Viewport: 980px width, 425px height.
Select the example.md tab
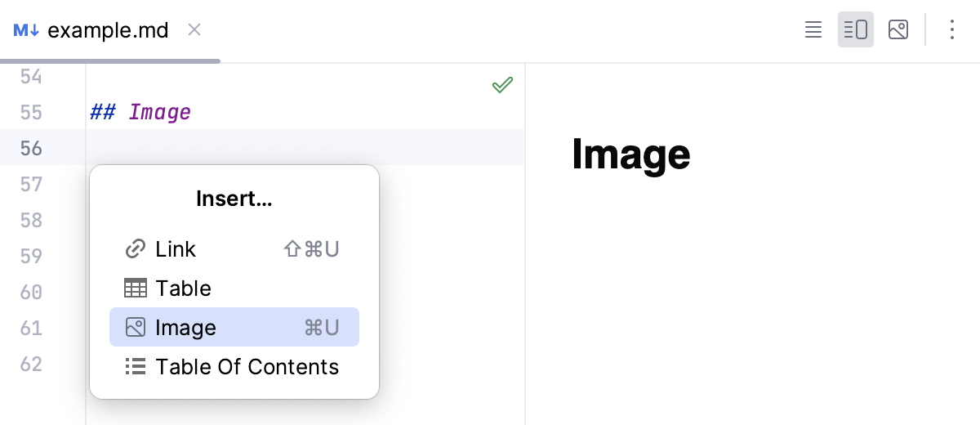tap(108, 31)
